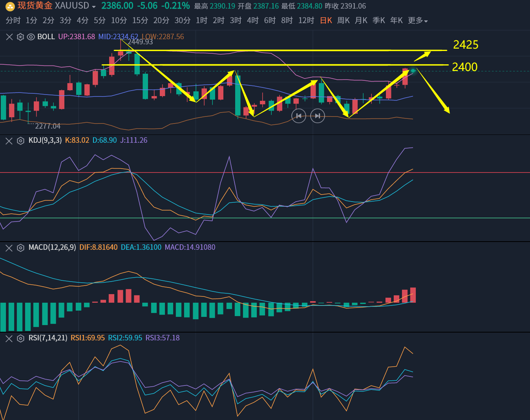This screenshot has width=530, height=420.
Task: Select the 3时 timeframe
Action: pos(236,20)
